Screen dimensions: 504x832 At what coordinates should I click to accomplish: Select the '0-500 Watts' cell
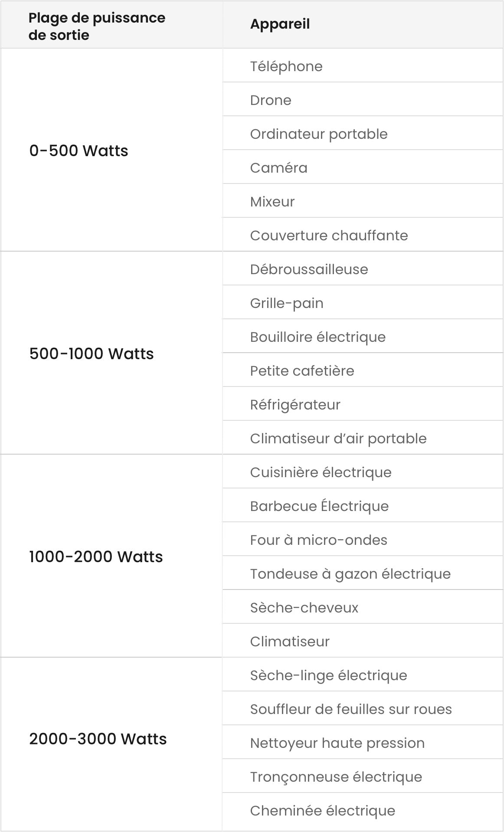coord(79,151)
